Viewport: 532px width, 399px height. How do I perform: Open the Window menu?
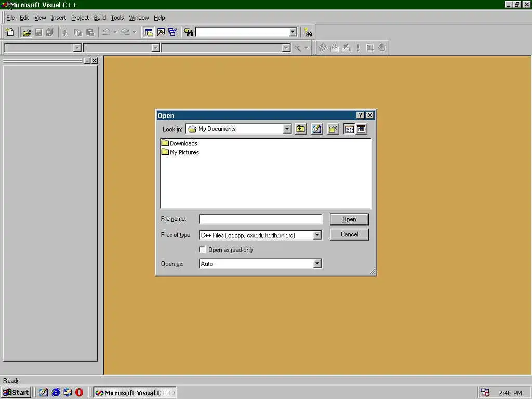(x=139, y=18)
